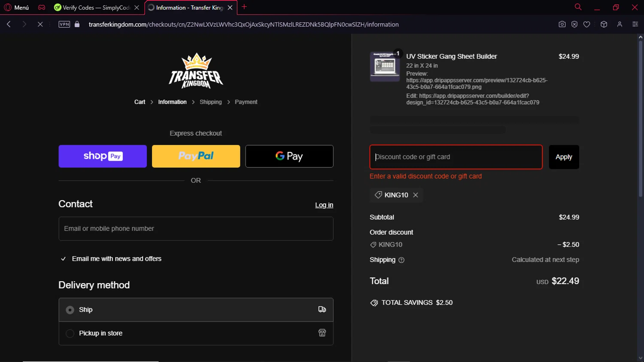644x362 pixels.
Task: Open the easy setup sidebar icon
Action: click(635, 24)
